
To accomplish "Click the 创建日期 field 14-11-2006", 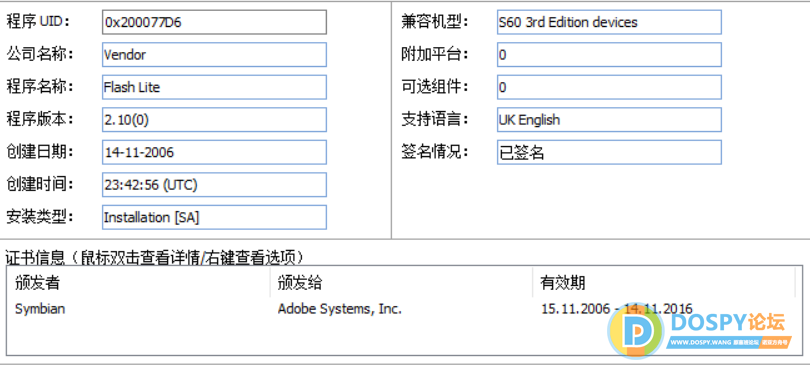I will [214, 152].
